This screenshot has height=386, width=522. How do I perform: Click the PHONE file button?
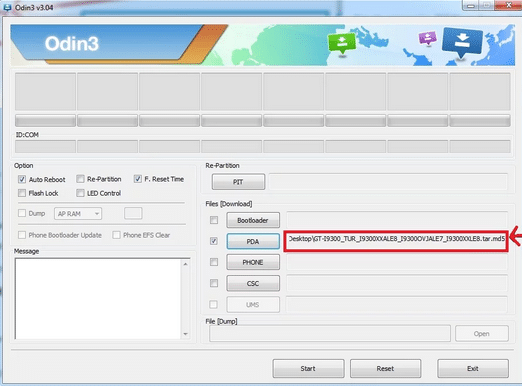(253, 262)
